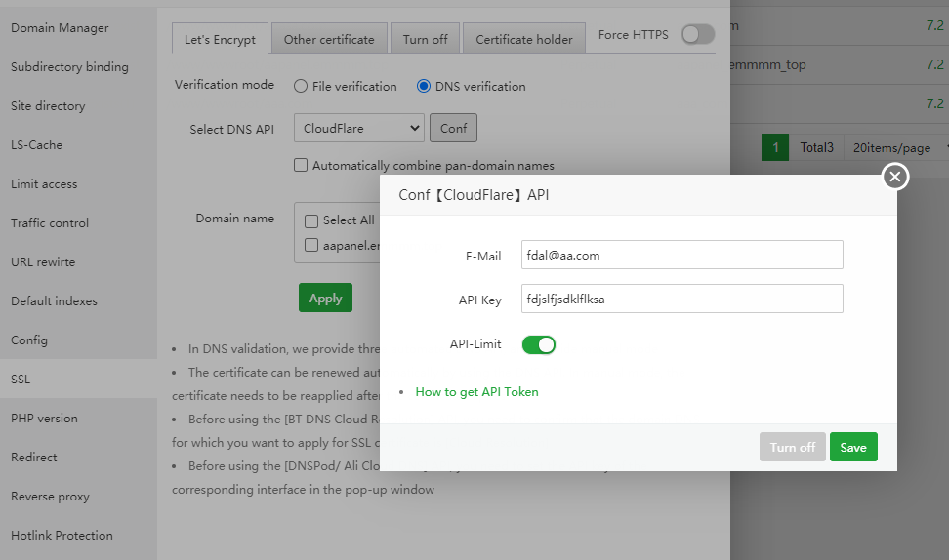The image size is (949, 560).
Task: Switch to the Other certificate tab
Action: click(329, 39)
